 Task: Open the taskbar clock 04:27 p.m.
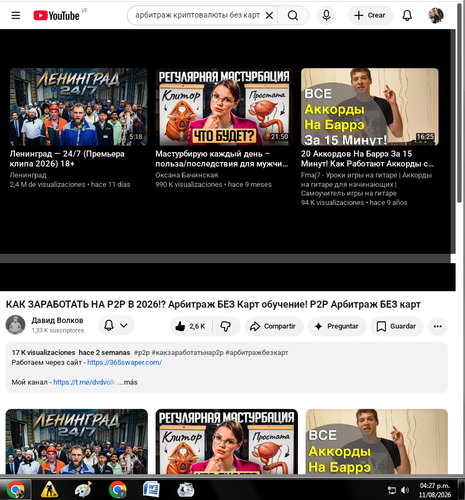coord(435,490)
